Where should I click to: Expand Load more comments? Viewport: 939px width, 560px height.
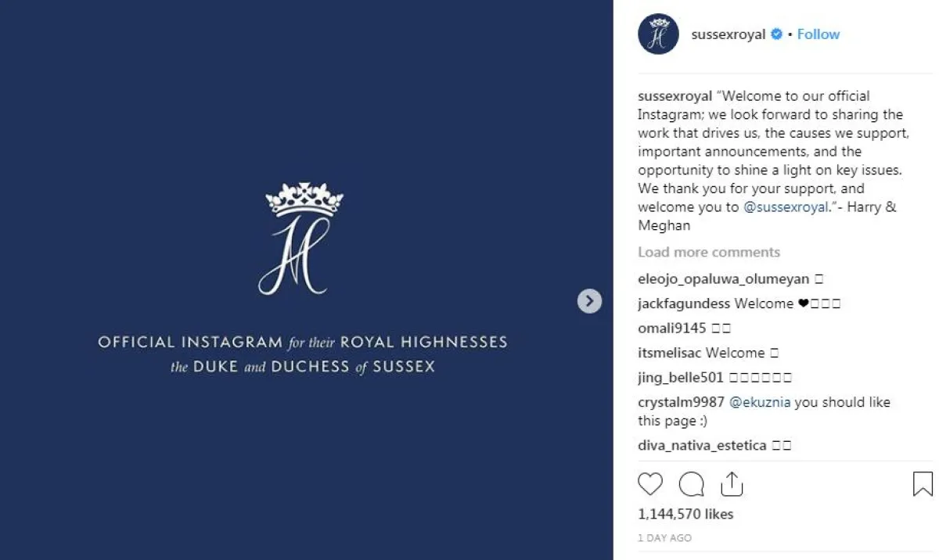[708, 252]
